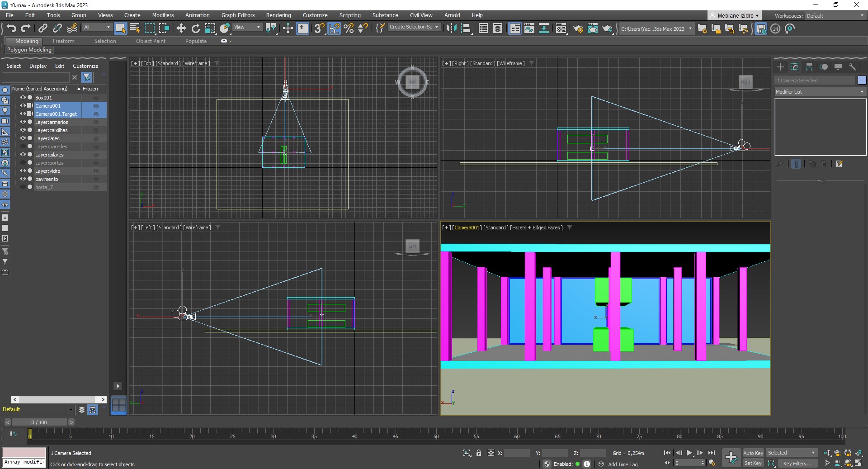Click the Undo arrow icon
The width and height of the screenshot is (868, 469).
coord(11,28)
